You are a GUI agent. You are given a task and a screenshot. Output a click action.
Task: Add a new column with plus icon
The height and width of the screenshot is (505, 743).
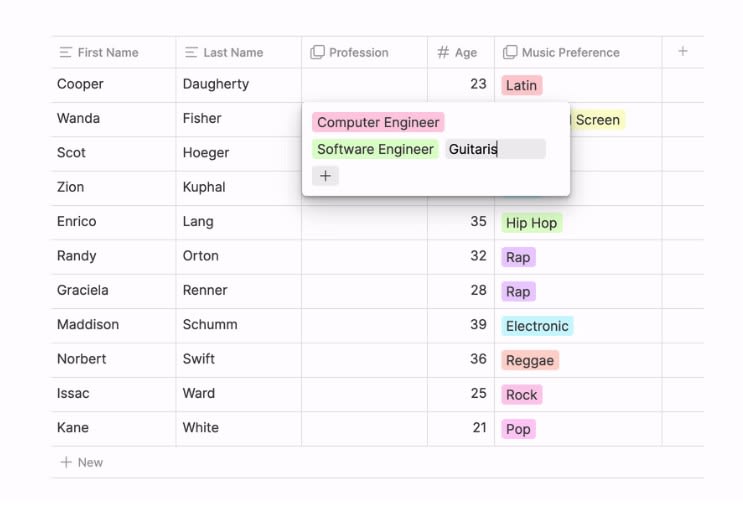(683, 51)
